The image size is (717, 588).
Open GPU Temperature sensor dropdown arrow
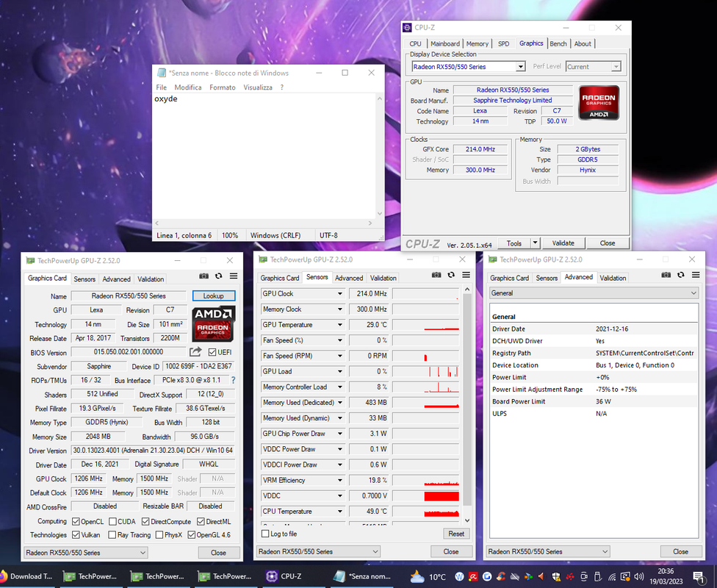coord(339,325)
